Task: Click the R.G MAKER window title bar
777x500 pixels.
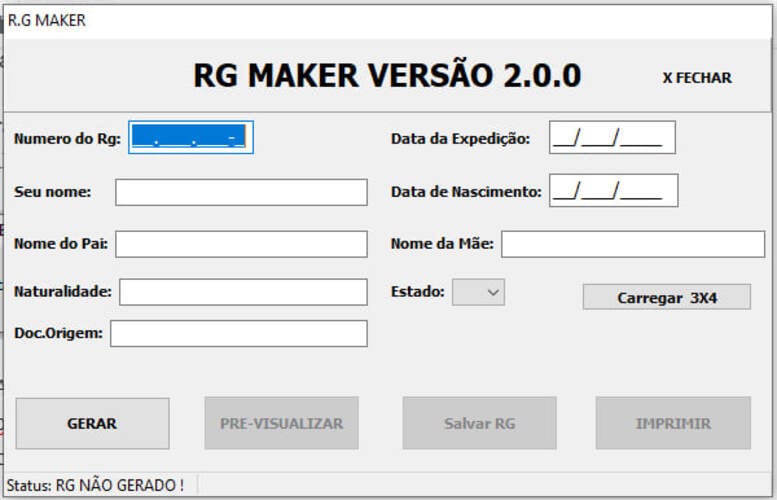Action: [388, 21]
